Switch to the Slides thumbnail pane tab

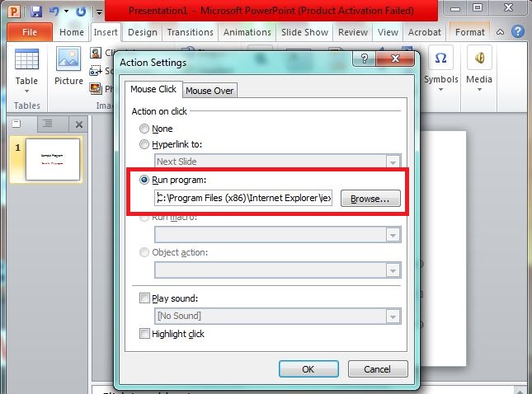16,124
